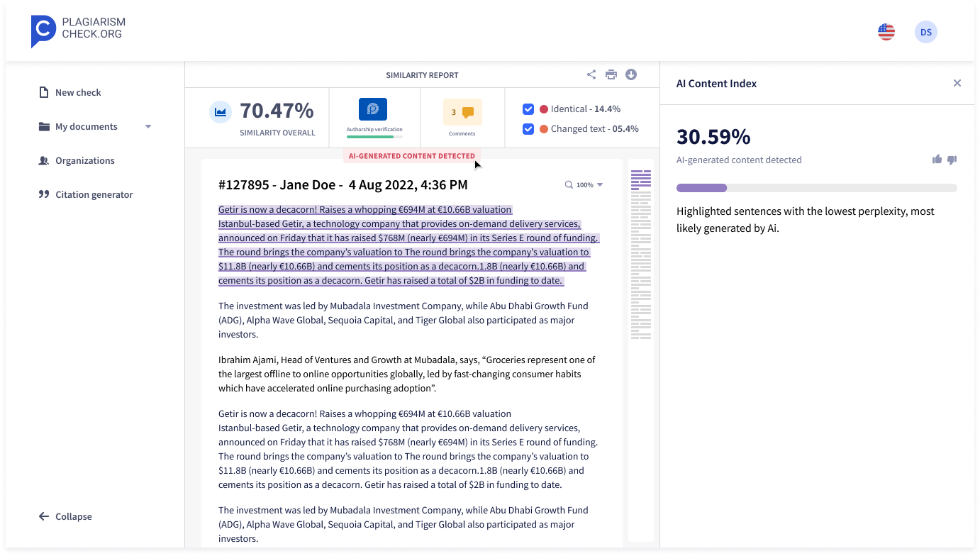Collapse the sidebar
This screenshot has height=556, width=980.
coord(65,516)
